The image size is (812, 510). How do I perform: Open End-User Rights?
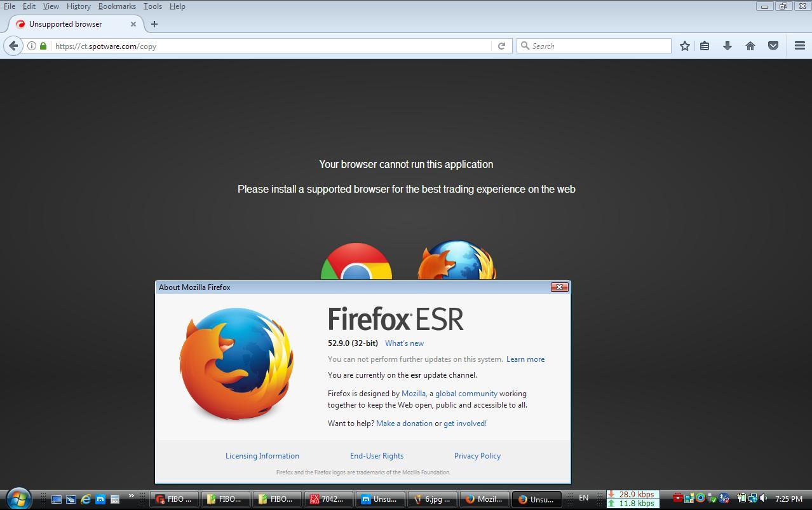coord(377,456)
